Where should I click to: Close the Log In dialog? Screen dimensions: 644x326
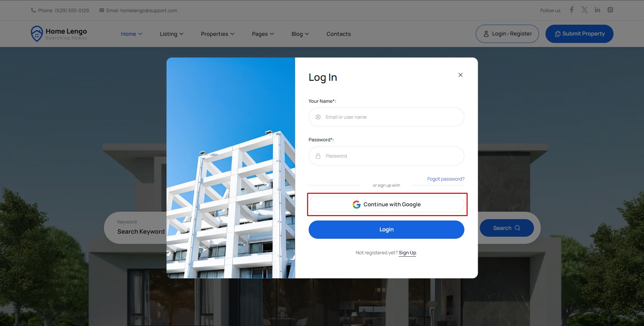point(460,75)
